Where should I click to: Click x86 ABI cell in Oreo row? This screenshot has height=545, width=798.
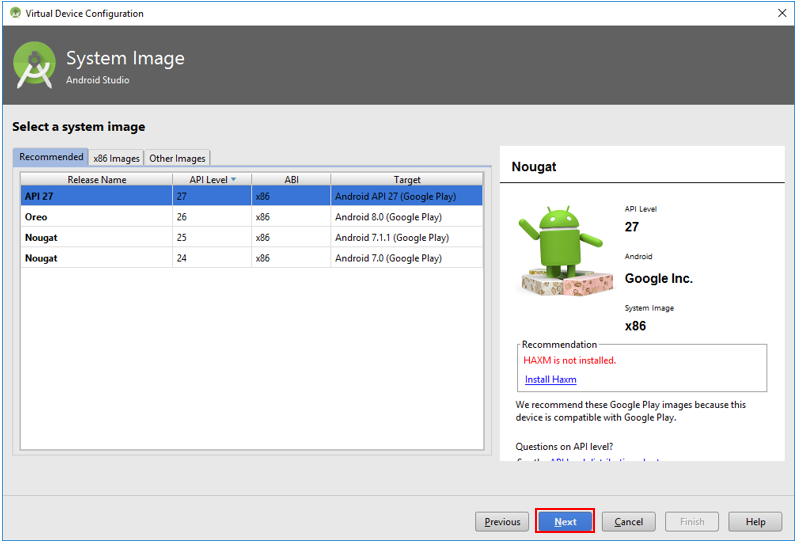click(x=291, y=217)
